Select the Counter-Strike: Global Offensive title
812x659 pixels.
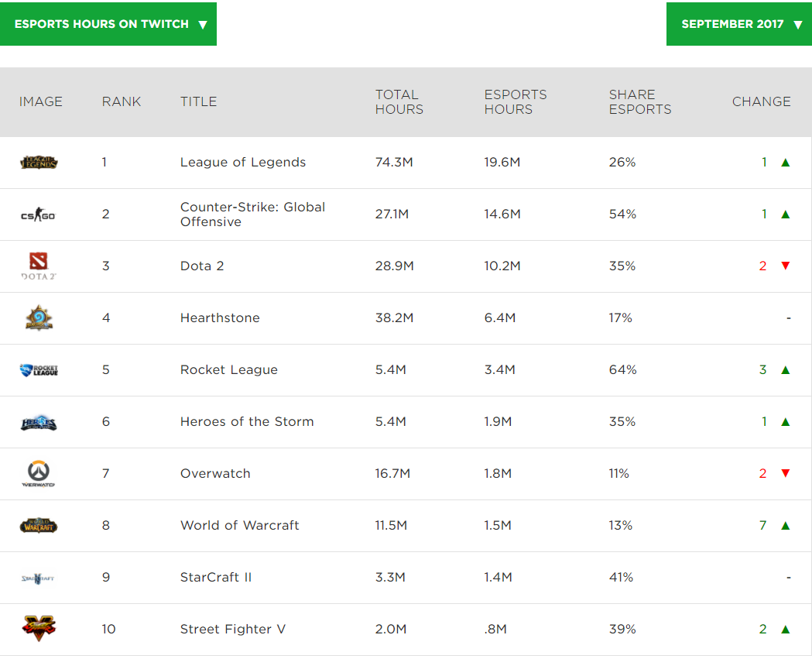tap(252, 215)
